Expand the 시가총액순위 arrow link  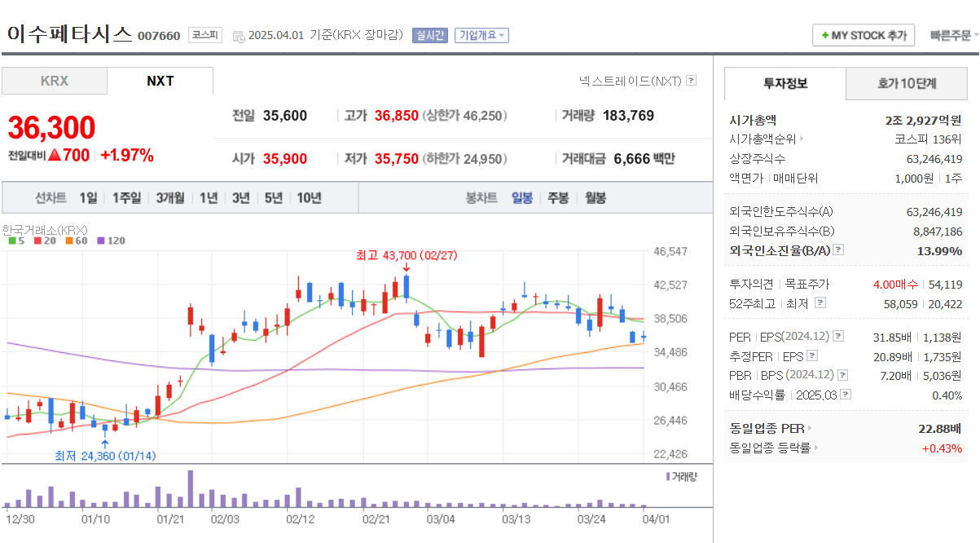802,139
